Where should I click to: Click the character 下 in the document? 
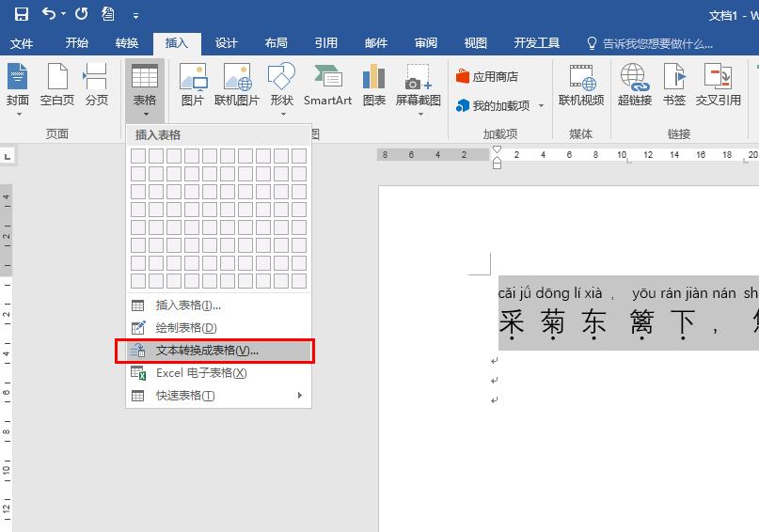(x=683, y=321)
